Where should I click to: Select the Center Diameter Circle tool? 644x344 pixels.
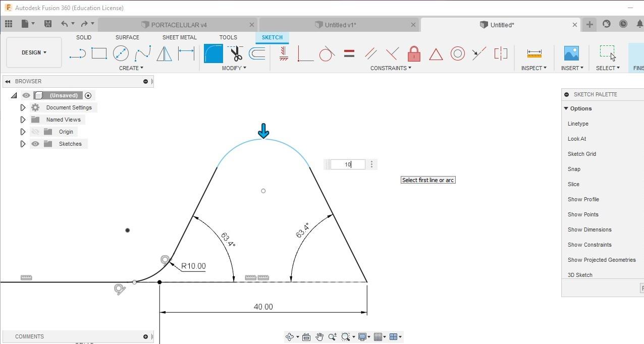tap(121, 53)
